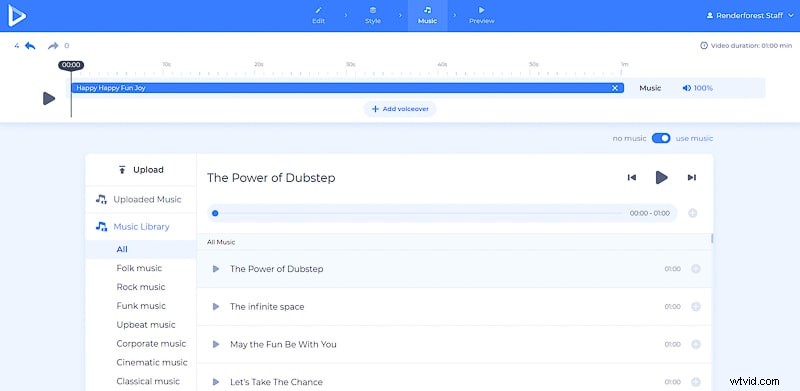Click the 00:00 timeline playhead marker
Image resolution: width=800 pixels, height=391 pixels.
click(x=71, y=65)
